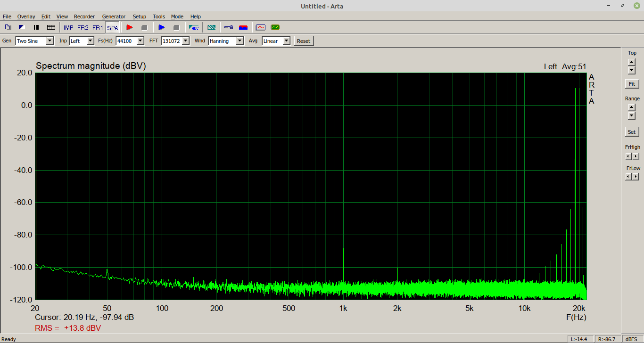Click the Reset averaging button
644x343 pixels.
(x=304, y=41)
